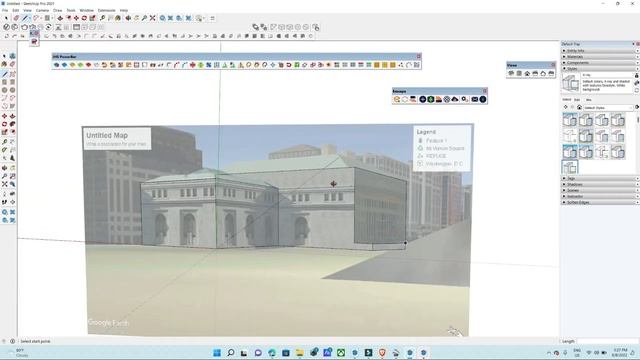
Task: Select the Line pencil tool in the top toolbar
Action: [x=25, y=18]
